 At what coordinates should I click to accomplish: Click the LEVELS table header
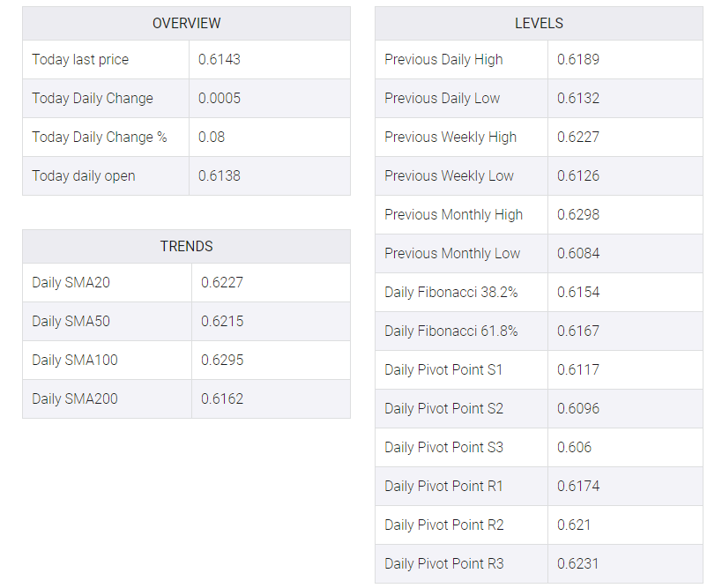tap(539, 23)
